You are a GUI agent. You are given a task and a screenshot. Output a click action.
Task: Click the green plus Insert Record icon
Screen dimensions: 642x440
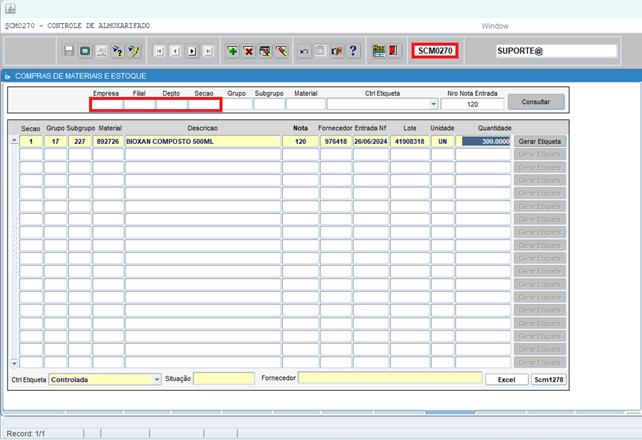(x=233, y=51)
